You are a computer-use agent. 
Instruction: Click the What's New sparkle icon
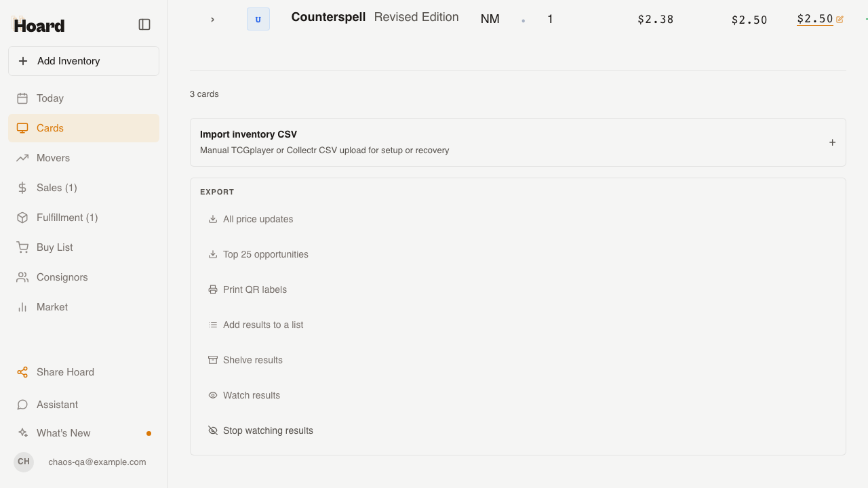[x=22, y=433]
